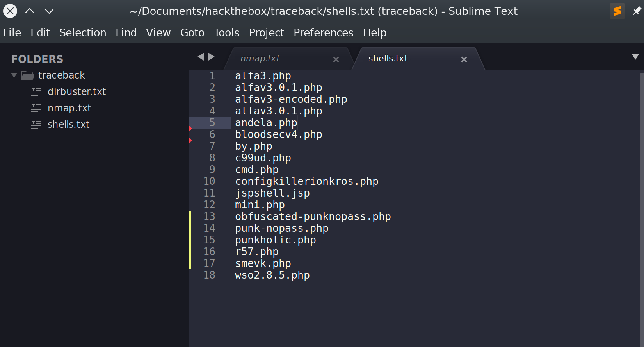Viewport: 644px width, 347px height.
Task: Close the nmap.txt tab
Action: tap(336, 59)
